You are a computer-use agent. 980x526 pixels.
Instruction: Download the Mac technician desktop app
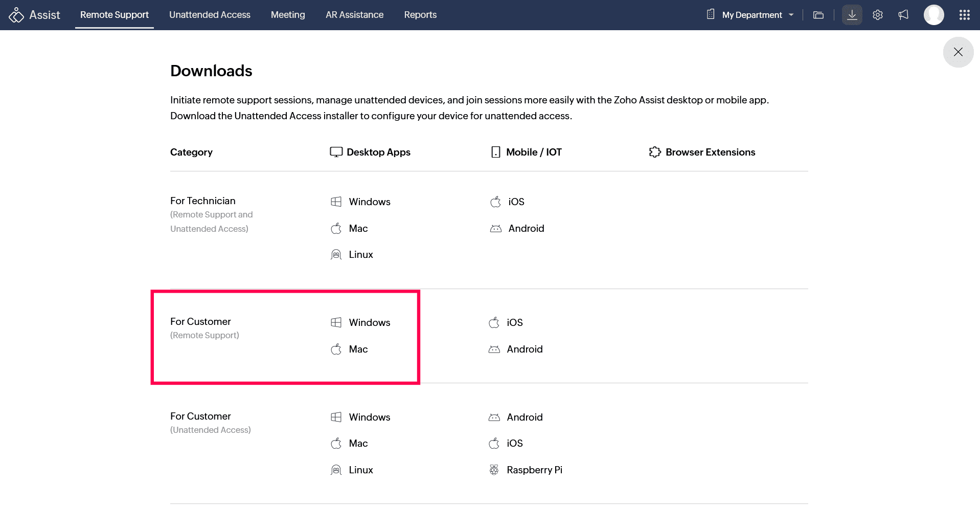(x=358, y=228)
